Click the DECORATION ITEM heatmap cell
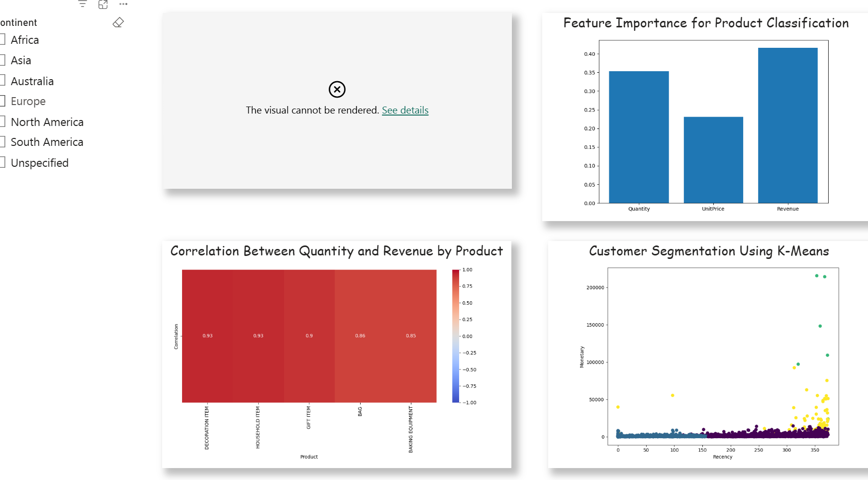The image size is (868, 480). click(x=207, y=336)
